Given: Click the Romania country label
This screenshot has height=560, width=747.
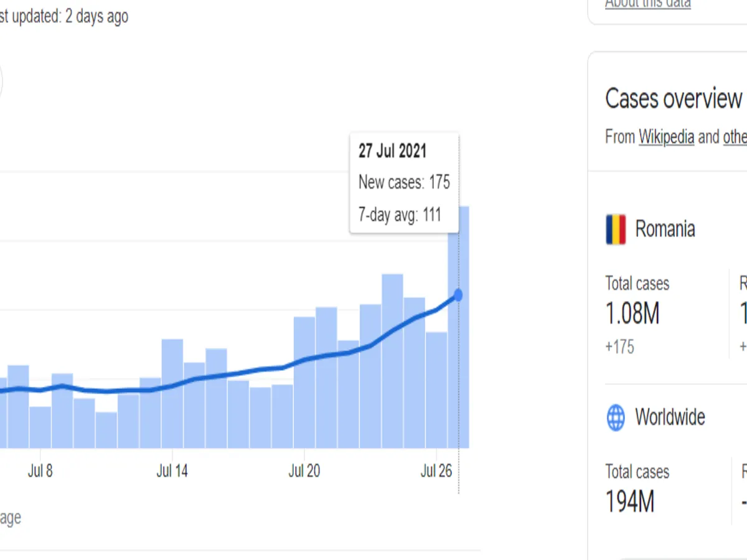Looking at the screenshot, I should [x=665, y=229].
